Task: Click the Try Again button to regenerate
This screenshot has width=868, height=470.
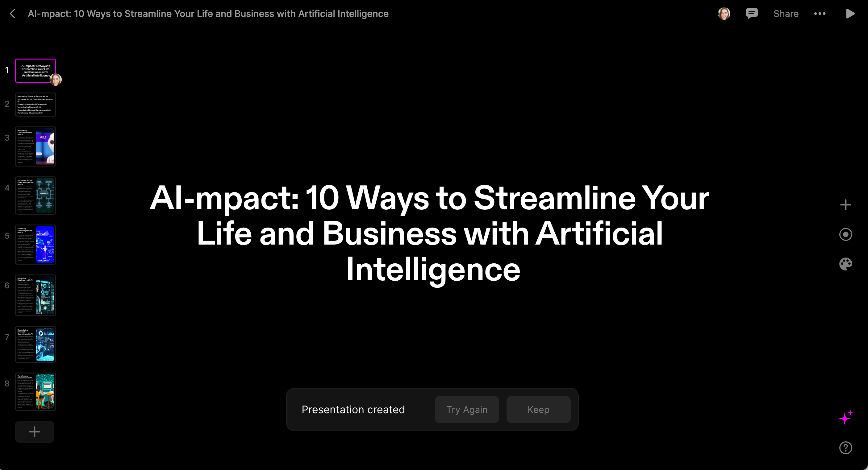Action: [x=466, y=410]
